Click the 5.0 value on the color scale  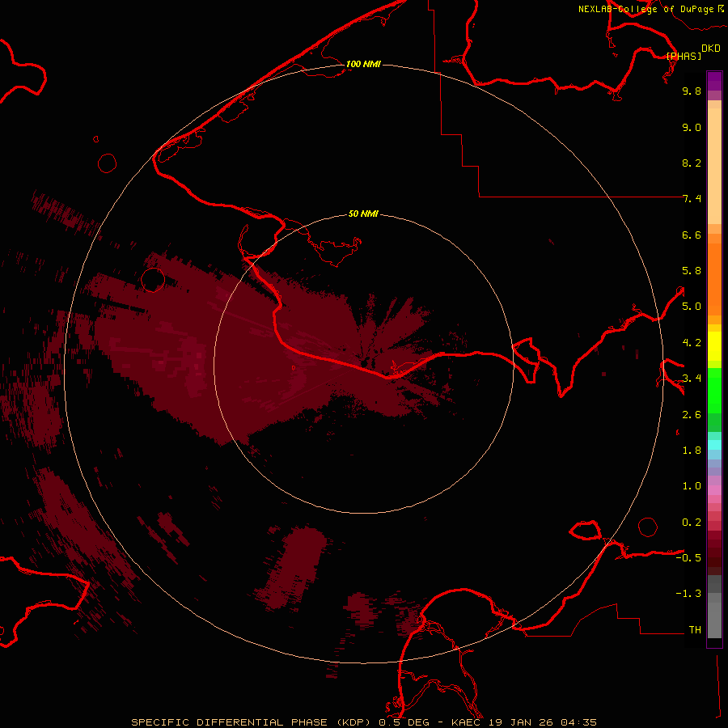coord(692,307)
